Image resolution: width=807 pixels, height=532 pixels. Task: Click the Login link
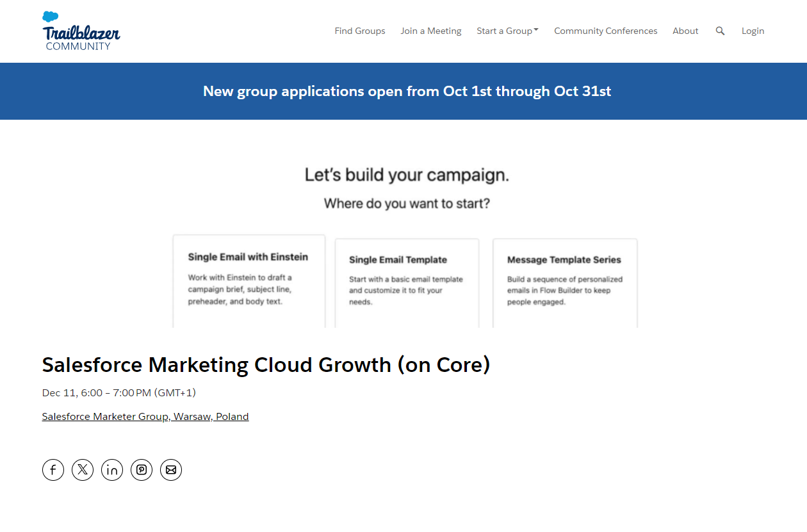point(753,31)
